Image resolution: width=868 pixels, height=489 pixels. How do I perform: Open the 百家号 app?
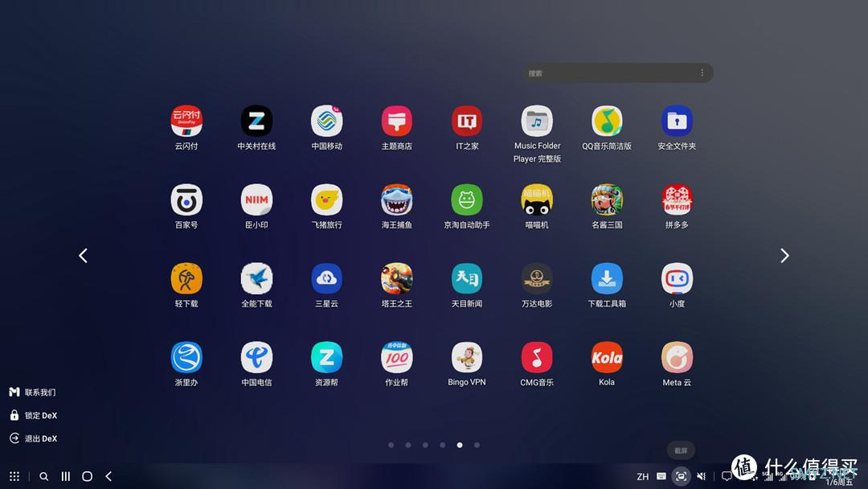[186, 200]
